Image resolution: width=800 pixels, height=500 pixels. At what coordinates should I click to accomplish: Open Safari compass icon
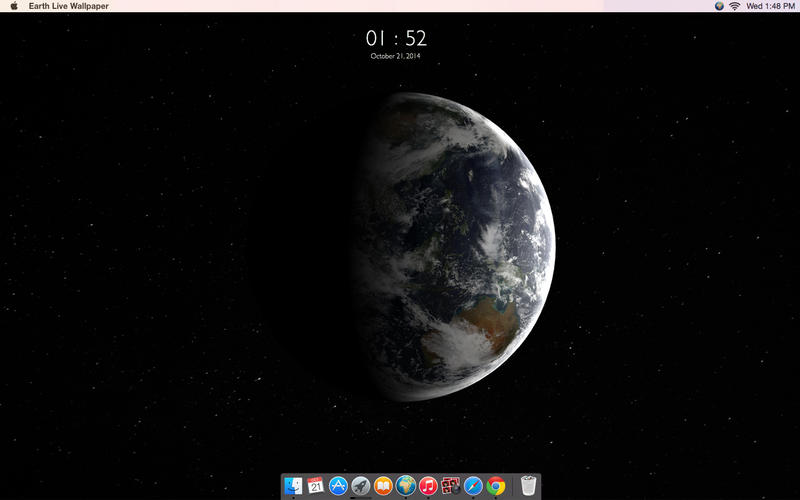473,486
